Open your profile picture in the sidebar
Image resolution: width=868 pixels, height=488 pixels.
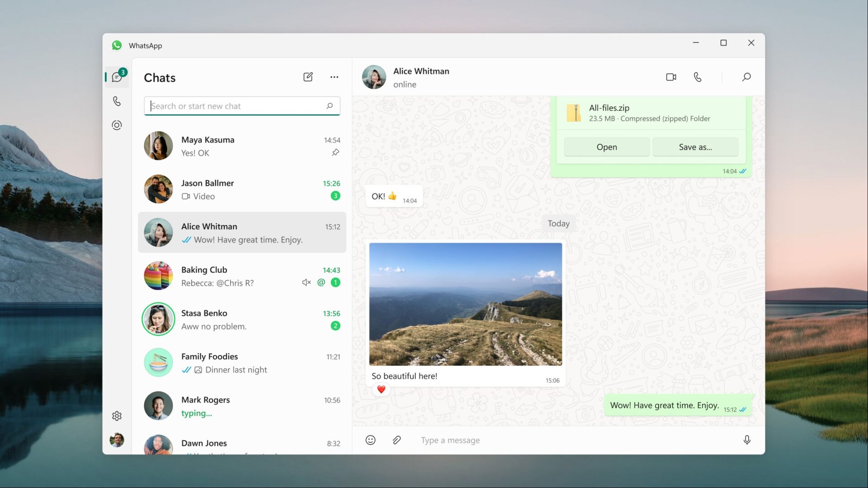tap(117, 440)
